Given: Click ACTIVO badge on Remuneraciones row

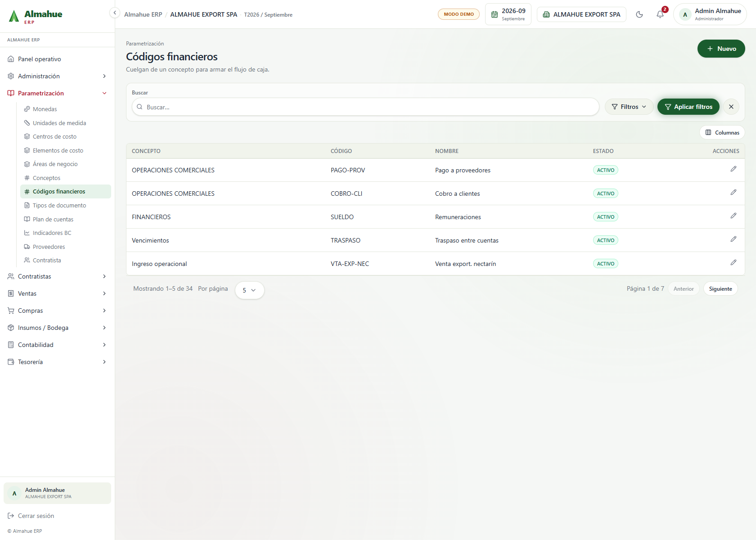Looking at the screenshot, I should (x=605, y=217).
